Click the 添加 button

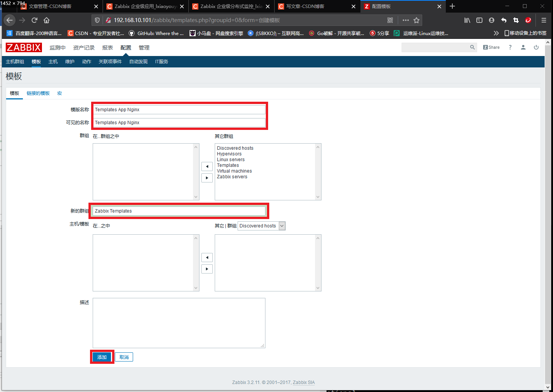tap(102, 357)
